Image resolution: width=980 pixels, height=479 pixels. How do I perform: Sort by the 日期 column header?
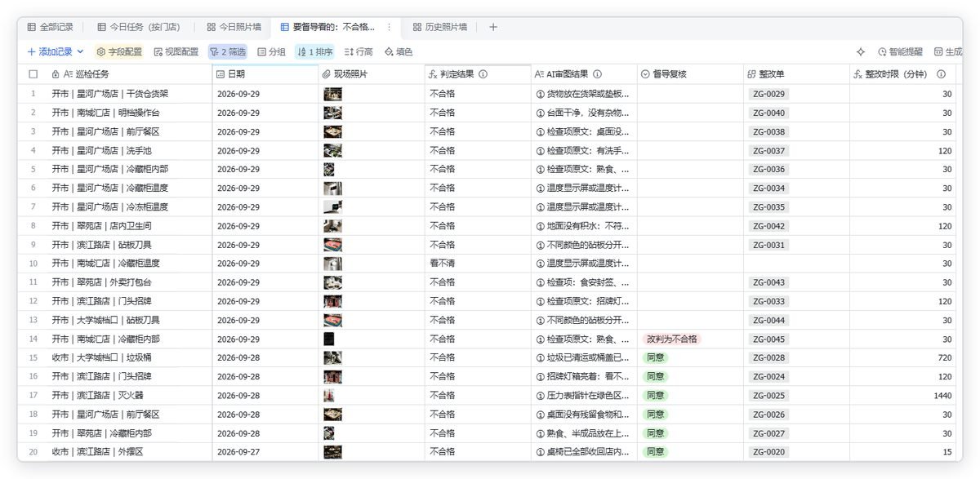pyautogui.click(x=265, y=74)
